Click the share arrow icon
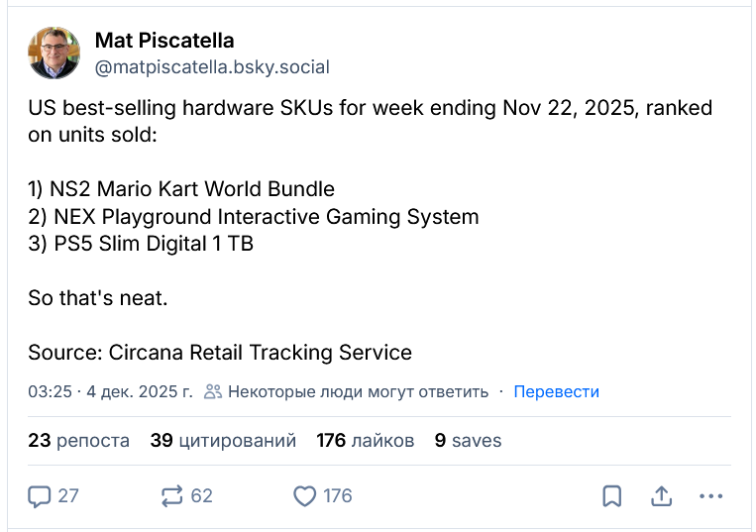The height and width of the screenshot is (532, 756). 661,495
